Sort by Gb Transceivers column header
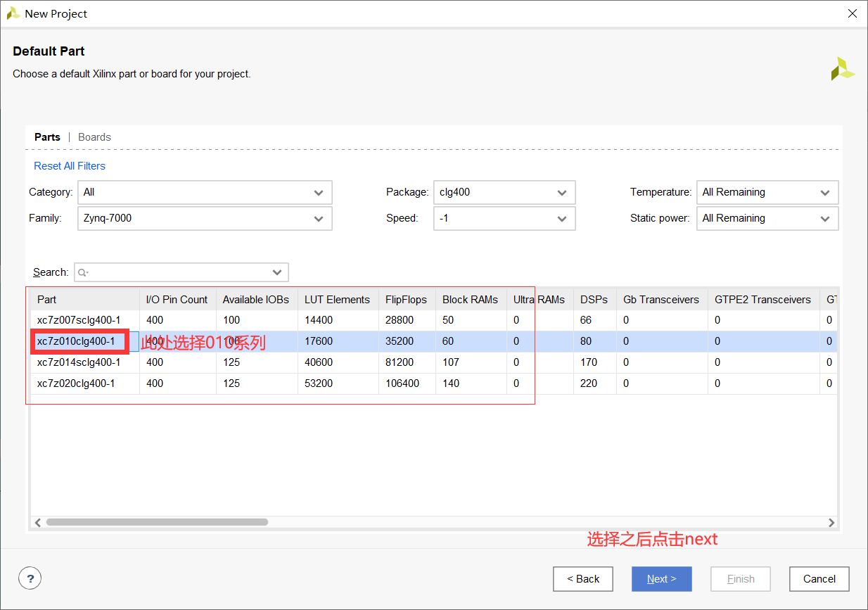Image resolution: width=868 pixels, height=610 pixels. [x=662, y=300]
